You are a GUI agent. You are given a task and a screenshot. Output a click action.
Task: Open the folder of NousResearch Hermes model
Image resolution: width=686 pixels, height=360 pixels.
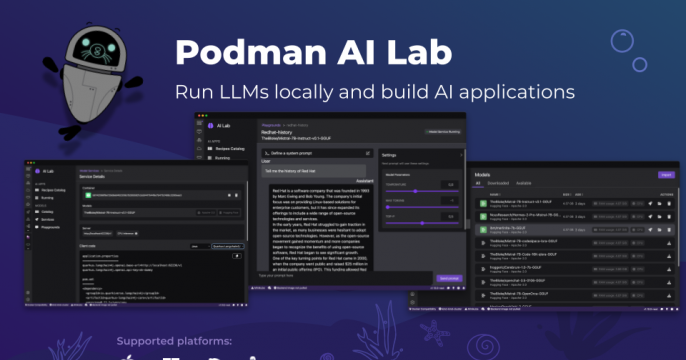click(x=659, y=217)
